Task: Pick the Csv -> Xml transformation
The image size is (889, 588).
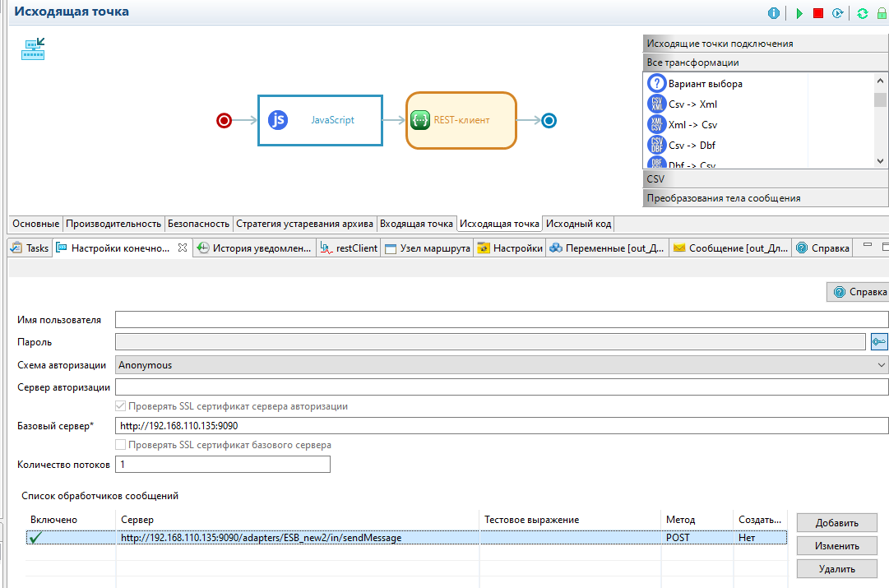Action: tap(692, 104)
